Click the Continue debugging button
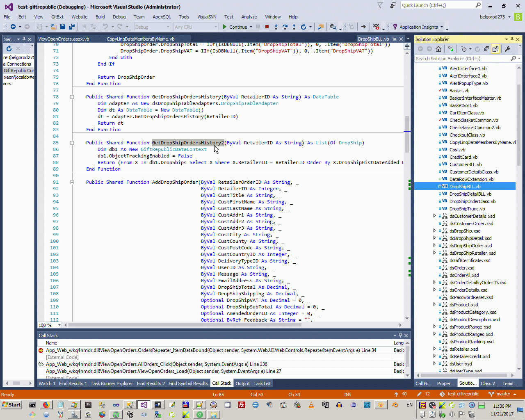The width and height of the screenshot is (525, 420). (x=235, y=27)
